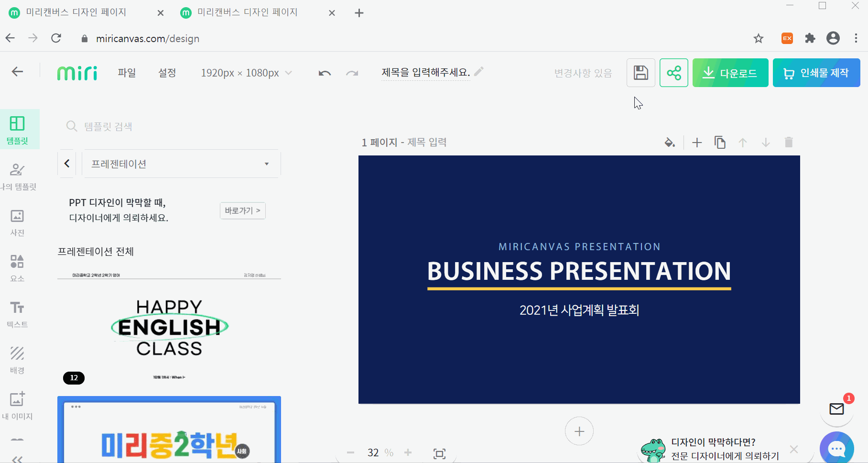Click the 32 % zoom value
The width and height of the screenshot is (868, 463).
point(380,452)
